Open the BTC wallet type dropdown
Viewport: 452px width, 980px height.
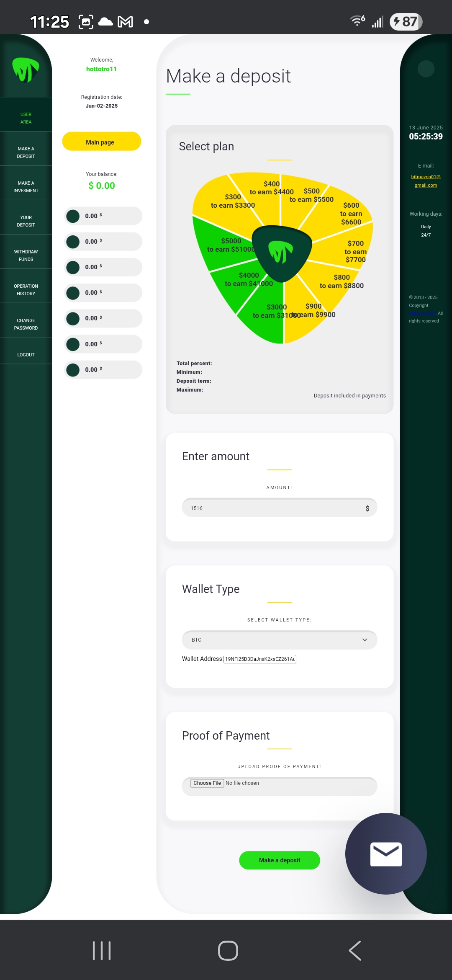pyautogui.click(x=279, y=640)
